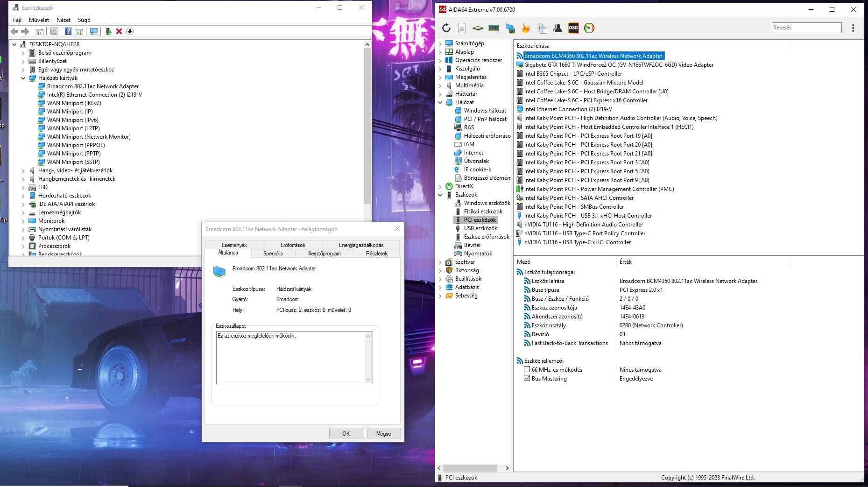This screenshot has width=868, height=487.
Task: Expand the Processzorok node
Action: 23,246
